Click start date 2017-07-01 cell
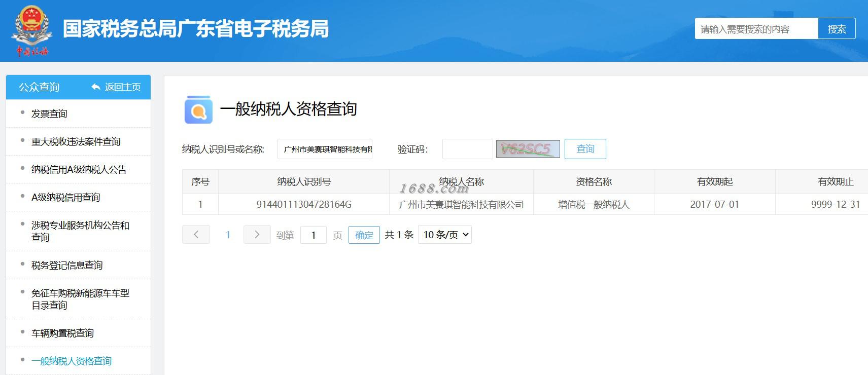Screen dimensions: 868x375 714,204
